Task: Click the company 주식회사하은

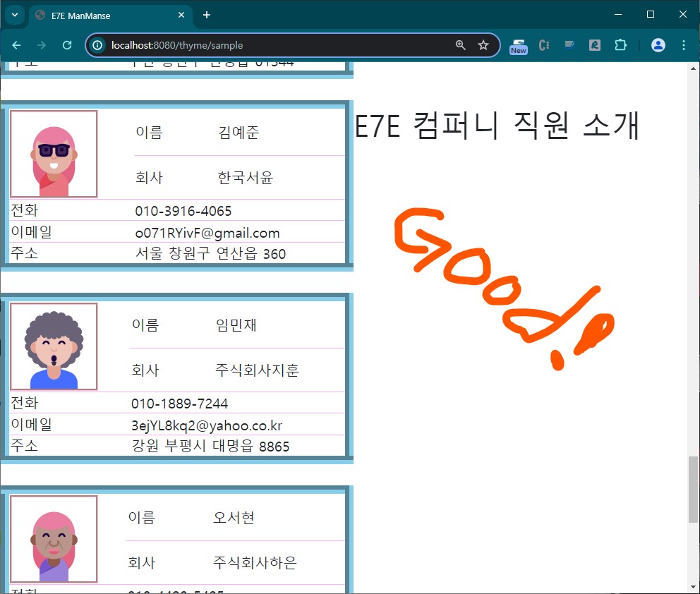Action: pyautogui.click(x=255, y=562)
